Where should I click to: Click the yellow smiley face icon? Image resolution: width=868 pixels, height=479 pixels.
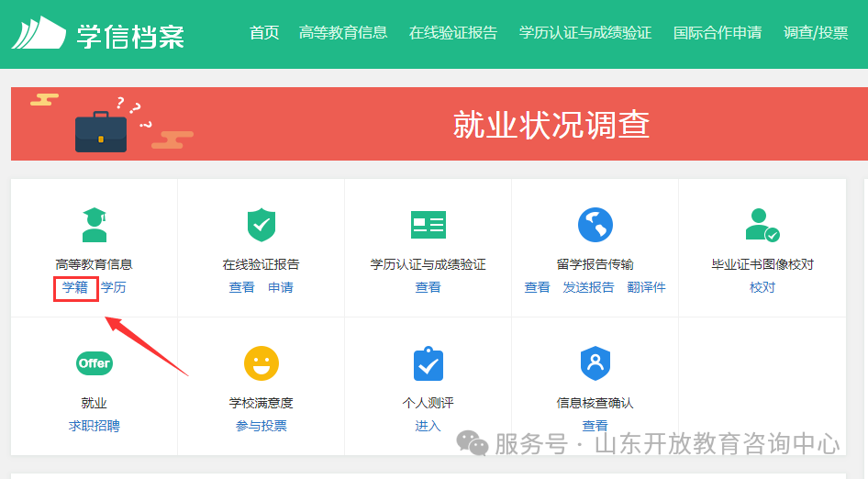(x=262, y=363)
